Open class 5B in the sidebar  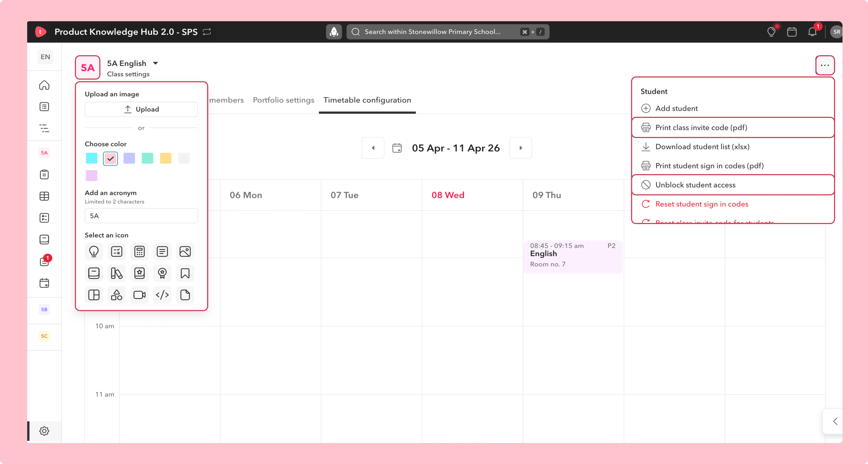[x=44, y=310]
